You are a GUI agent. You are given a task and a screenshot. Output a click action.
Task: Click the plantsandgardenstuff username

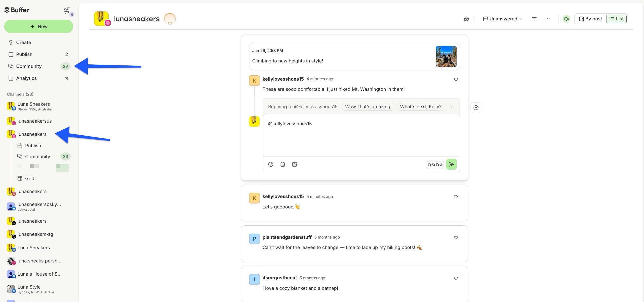[x=287, y=237]
